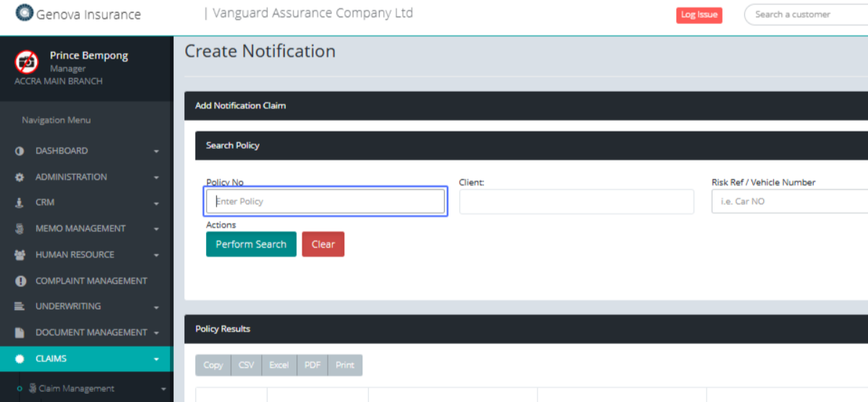Click the red Clear button
The image size is (868, 402).
(323, 244)
